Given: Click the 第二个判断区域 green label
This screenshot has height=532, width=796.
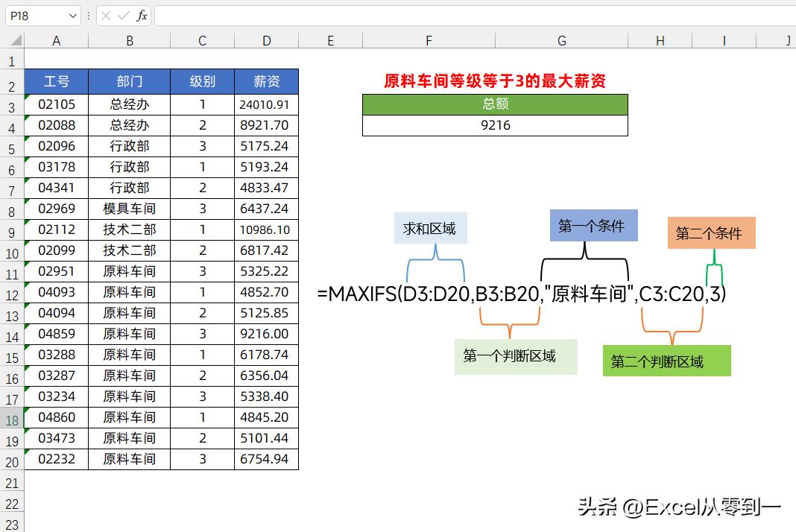Looking at the screenshot, I should point(666,361).
